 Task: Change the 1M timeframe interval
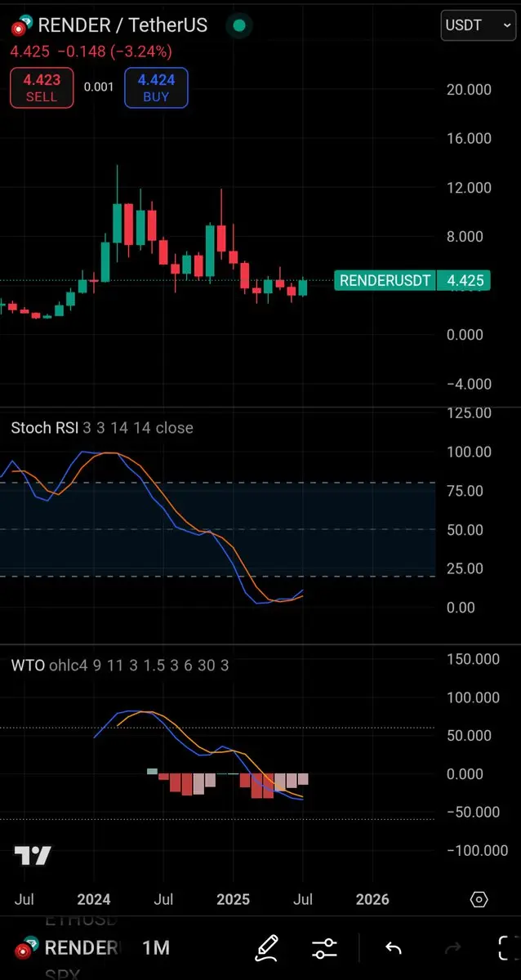(x=156, y=948)
